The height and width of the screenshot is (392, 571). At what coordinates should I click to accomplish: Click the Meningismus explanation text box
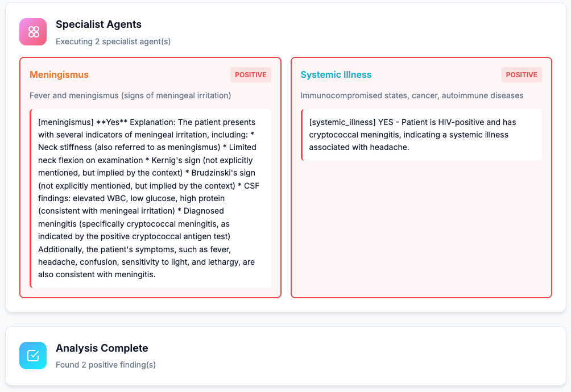point(151,198)
